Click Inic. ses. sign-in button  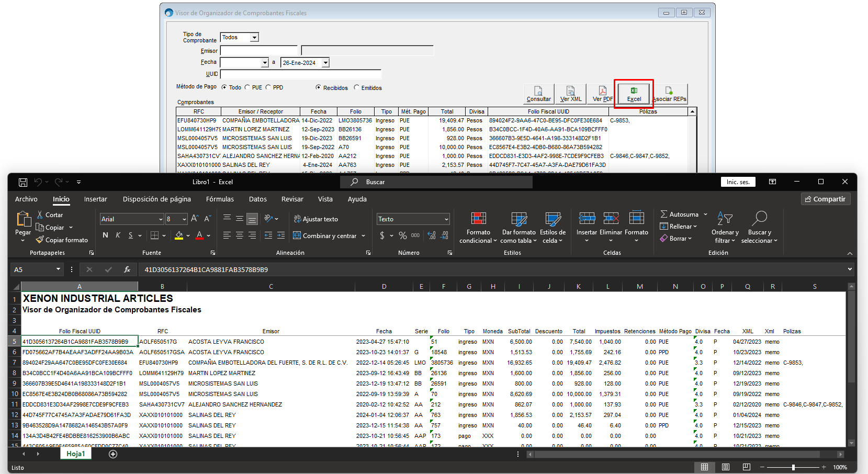click(738, 182)
